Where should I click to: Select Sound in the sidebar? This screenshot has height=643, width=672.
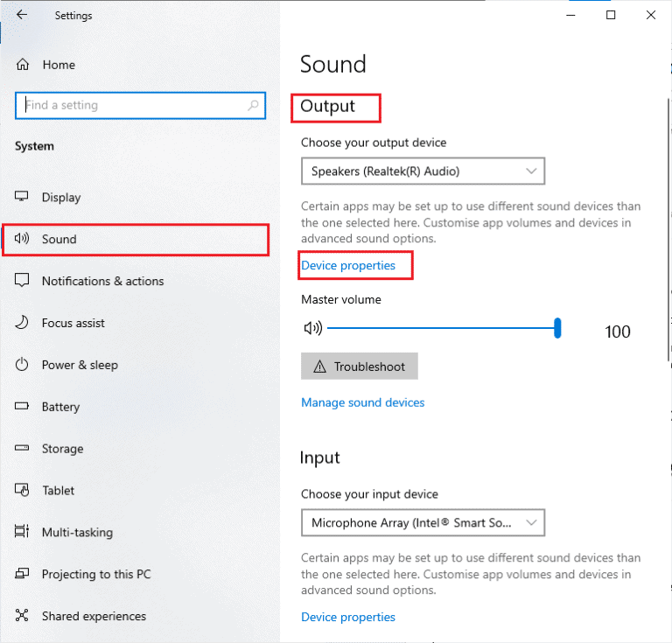coord(59,239)
